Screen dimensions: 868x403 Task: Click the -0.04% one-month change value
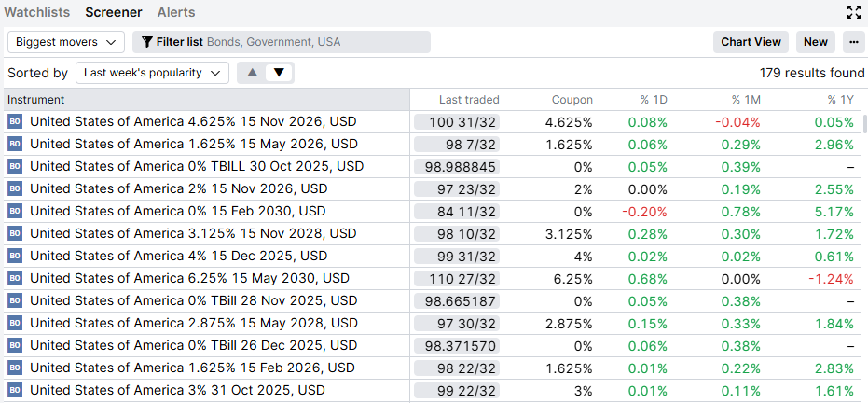pyautogui.click(x=737, y=122)
